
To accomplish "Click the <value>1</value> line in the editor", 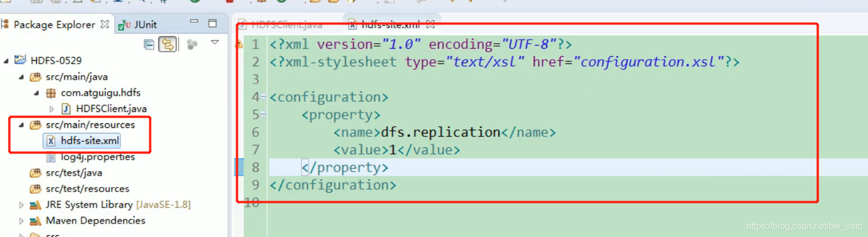I will point(396,150).
